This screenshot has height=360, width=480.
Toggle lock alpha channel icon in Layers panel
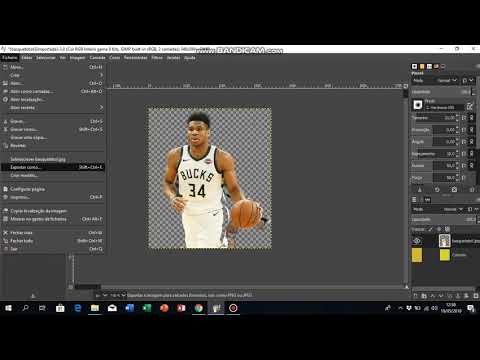click(x=447, y=229)
